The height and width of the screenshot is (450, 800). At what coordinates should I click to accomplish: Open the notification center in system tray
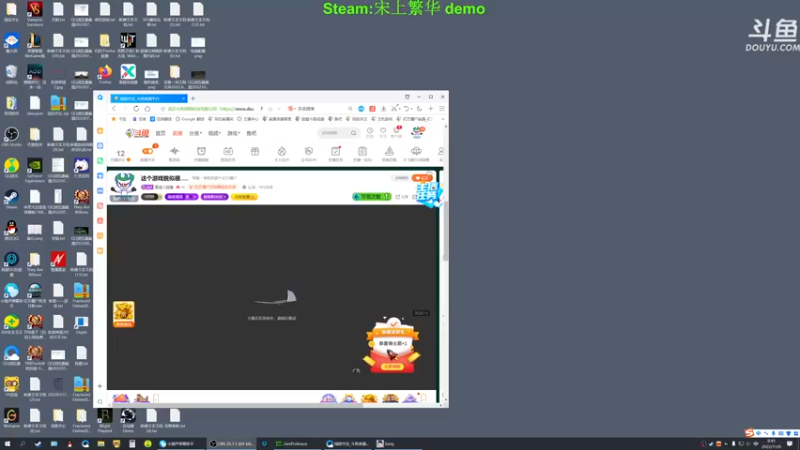[x=790, y=444]
